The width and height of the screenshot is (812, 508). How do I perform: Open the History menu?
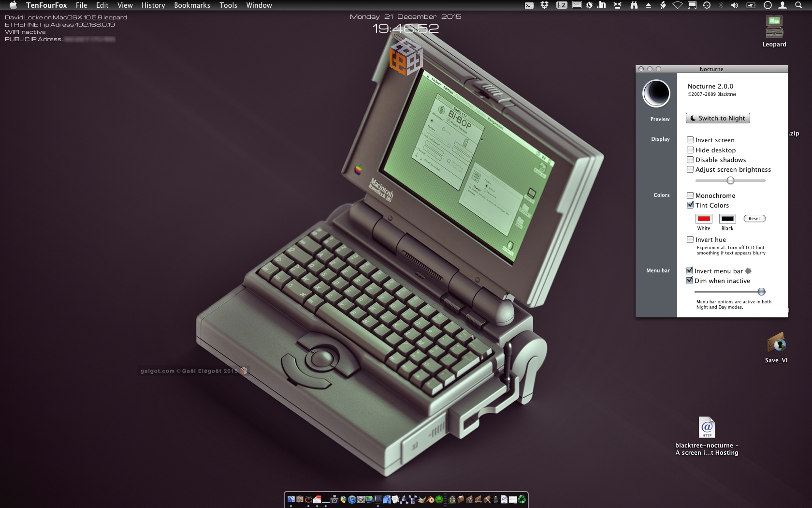click(153, 5)
